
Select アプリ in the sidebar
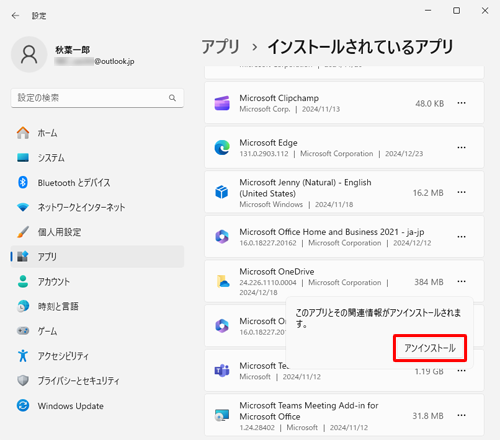[97, 257]
